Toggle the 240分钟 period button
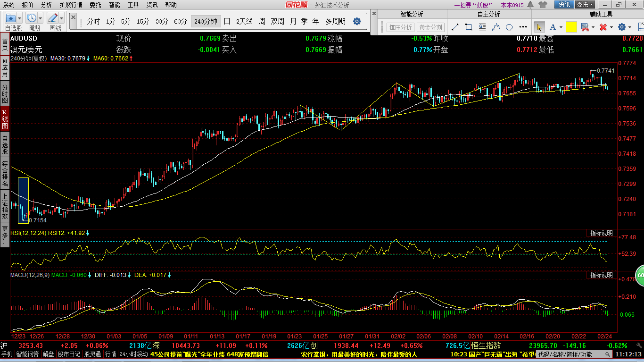 pos(206,22)
